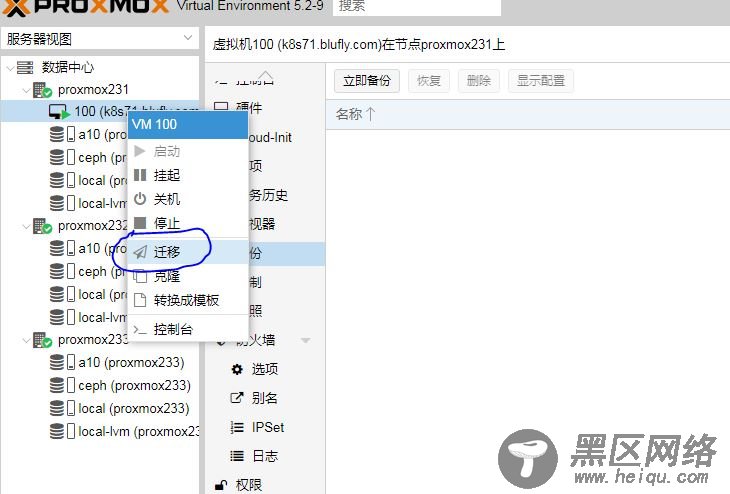
Task: Click the 搜索 search field
Action: click(x=417, y=7)
